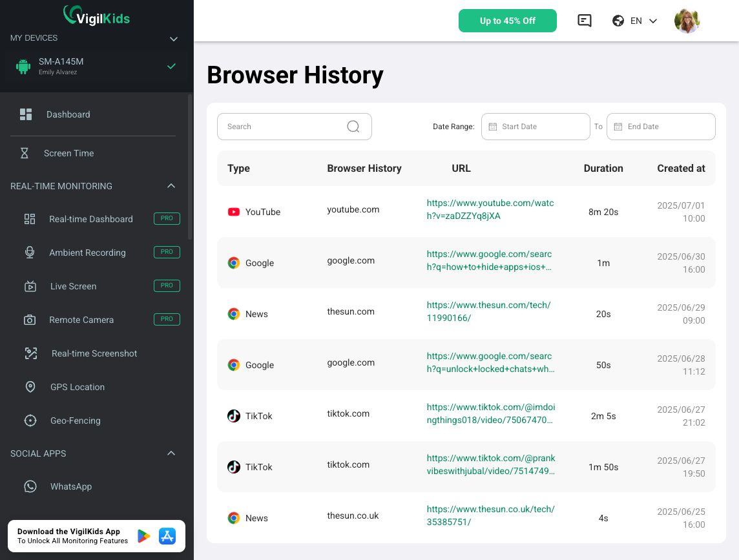Click the WhatsApp icon in sidebar
The height and width of the screenshot is (560, 739).
[30, 486]
